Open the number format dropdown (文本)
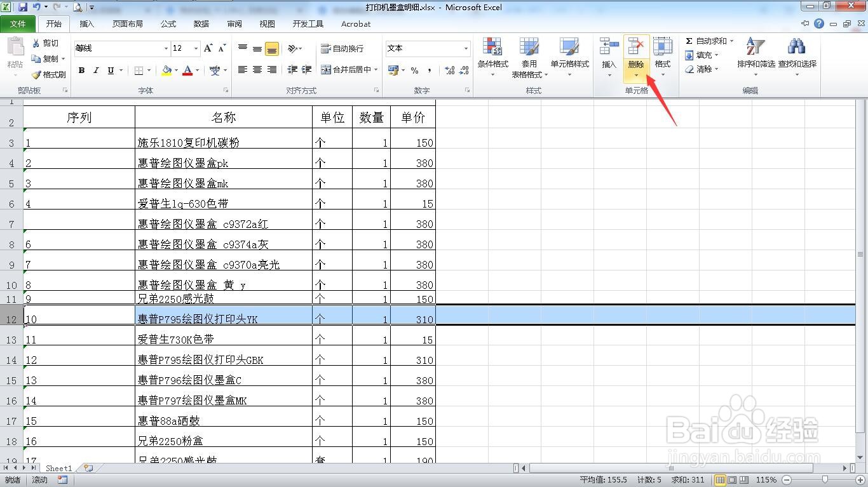868x487 pixels. point(466,48)
